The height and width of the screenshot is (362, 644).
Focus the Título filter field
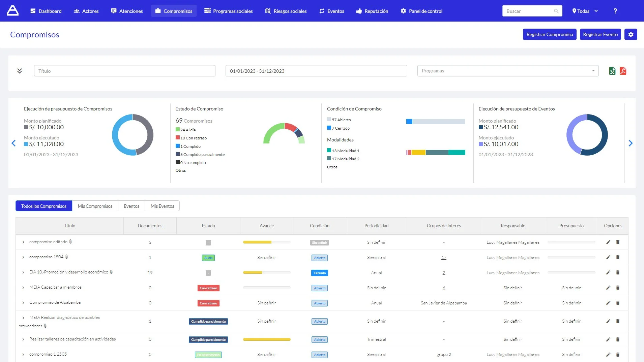125,71
